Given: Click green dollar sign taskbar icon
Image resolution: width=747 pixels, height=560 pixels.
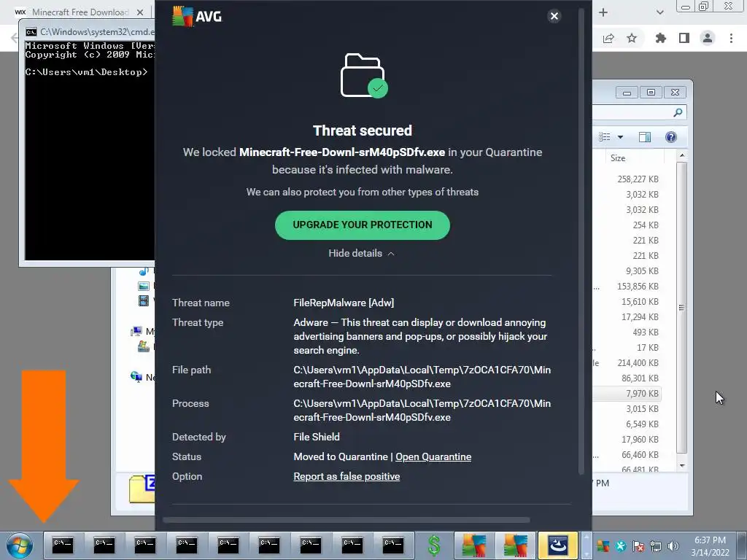Looking at the screenshot, I should pyautogui.click(x=434, y=545).
